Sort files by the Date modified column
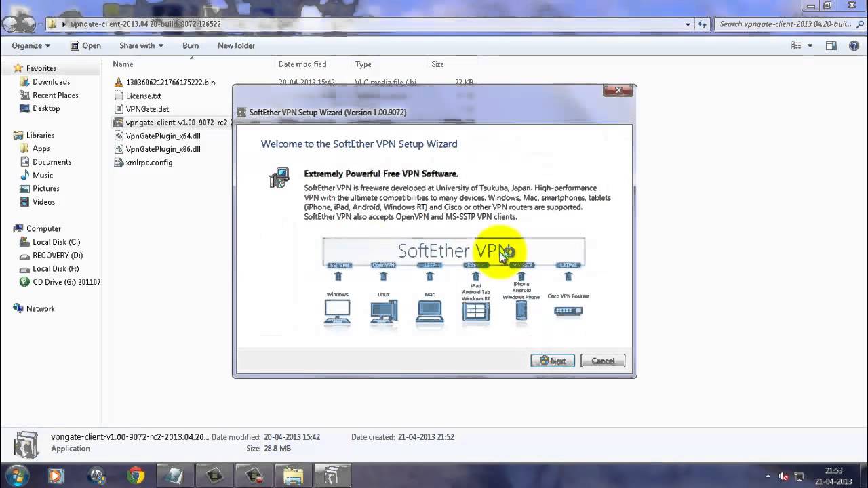 302,64
